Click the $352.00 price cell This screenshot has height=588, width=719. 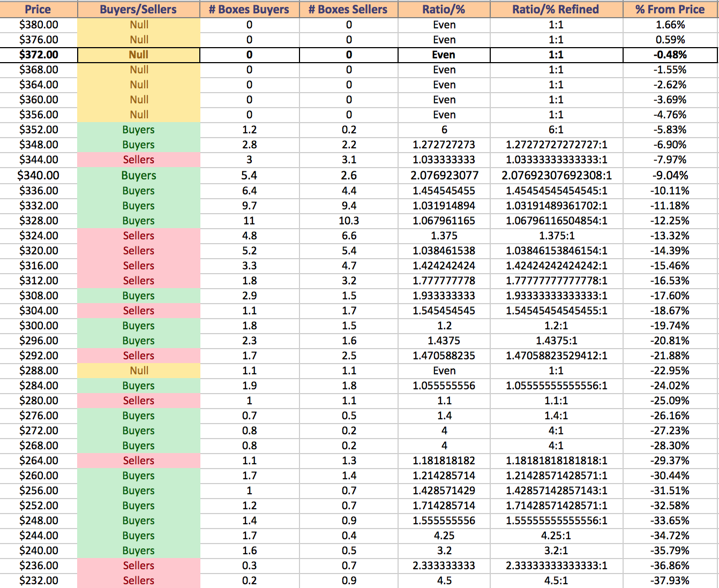(x=39, y=130)
